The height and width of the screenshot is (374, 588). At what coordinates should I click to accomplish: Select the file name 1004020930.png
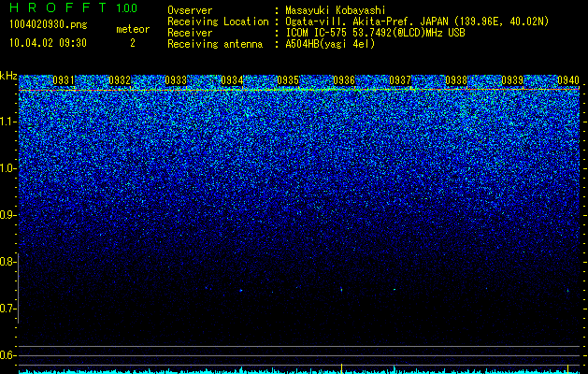click(x=49, y=25)
